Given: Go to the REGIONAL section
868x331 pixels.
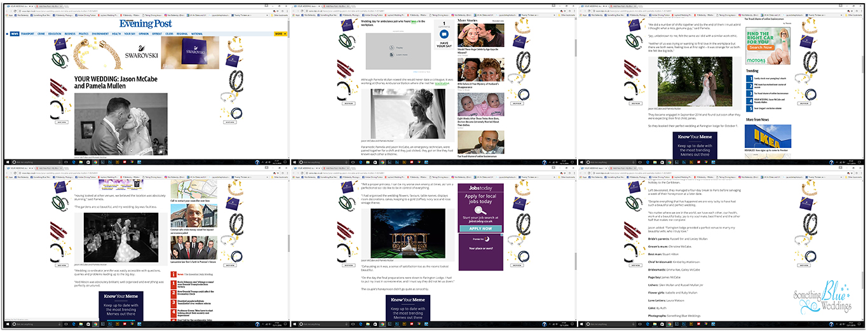Looking at the screenshot, I should (x=182, y=34).
